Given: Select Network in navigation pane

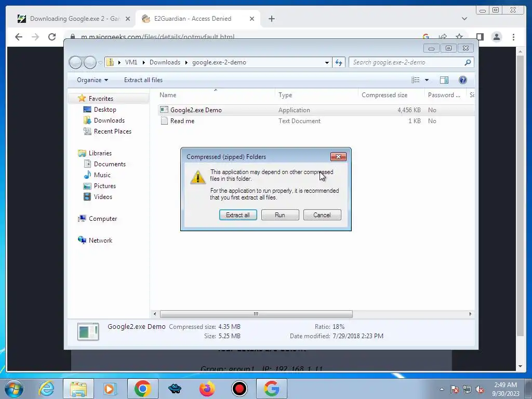Looking at the screenshot, I should [100, 240].
